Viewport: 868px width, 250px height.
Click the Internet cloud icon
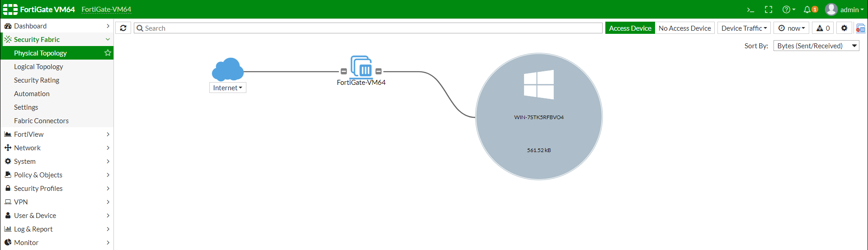(228, 69)
